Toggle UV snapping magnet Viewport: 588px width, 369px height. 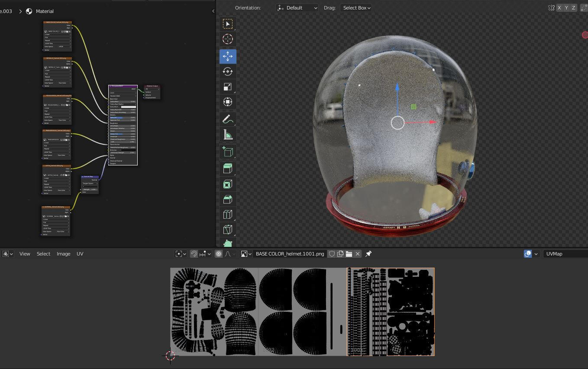click(x=194, y=254)
